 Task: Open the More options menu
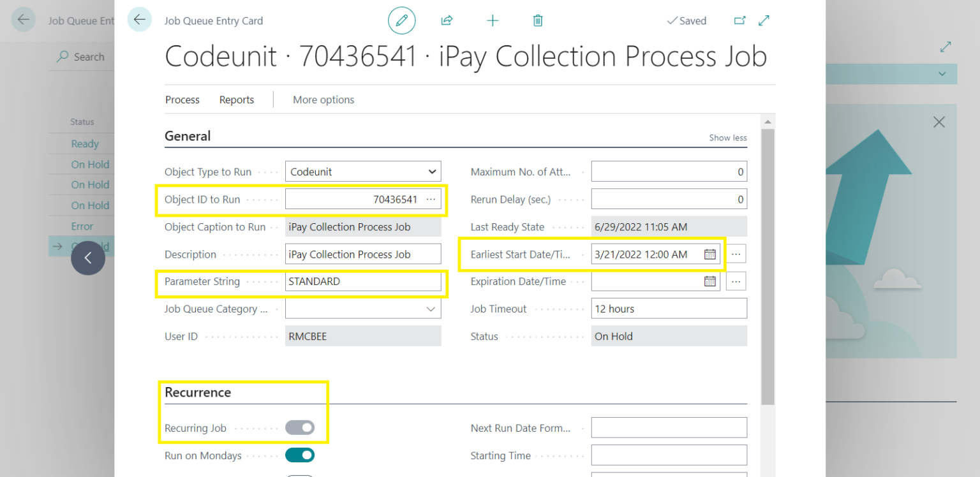[x=323, y=99]
